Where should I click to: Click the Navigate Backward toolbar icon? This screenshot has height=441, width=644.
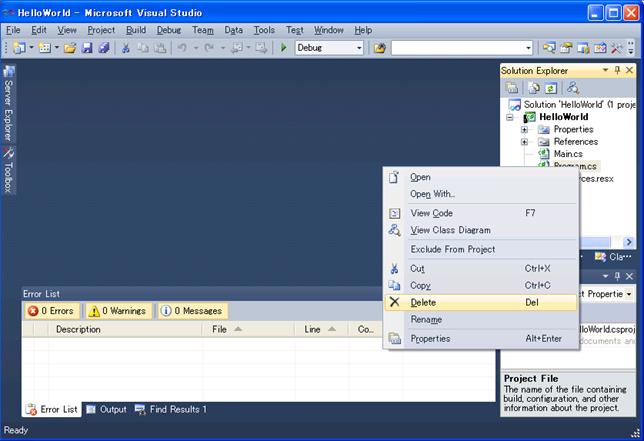point(237,48)
